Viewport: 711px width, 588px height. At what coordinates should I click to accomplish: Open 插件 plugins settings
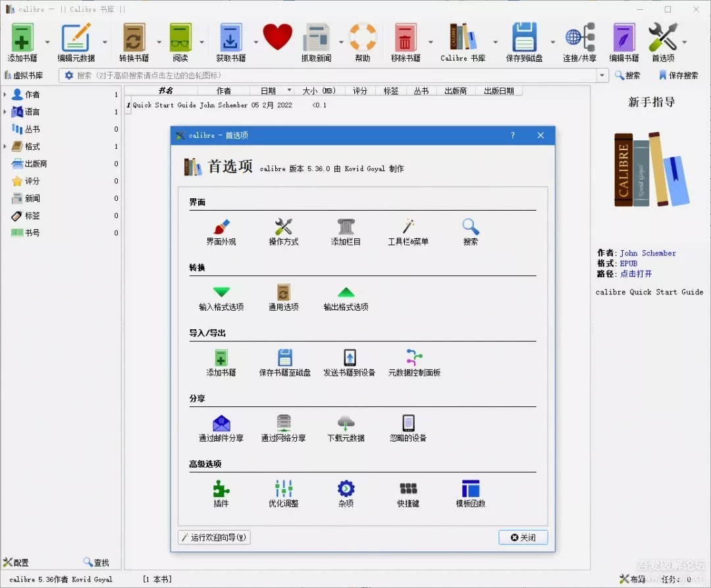pos(221,494)
